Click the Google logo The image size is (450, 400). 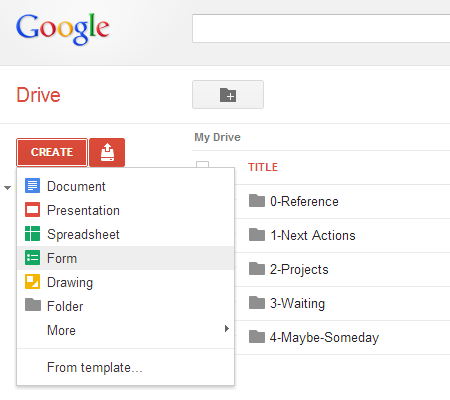pos(63,29)
